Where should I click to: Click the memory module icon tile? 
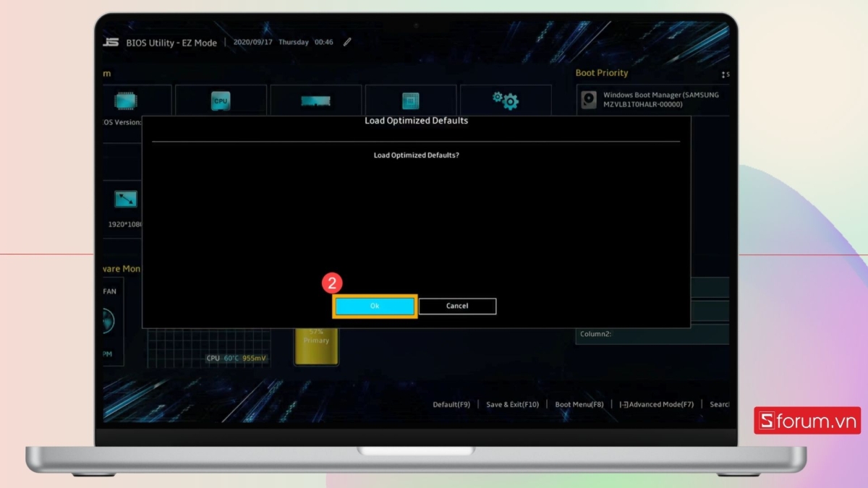315,100
